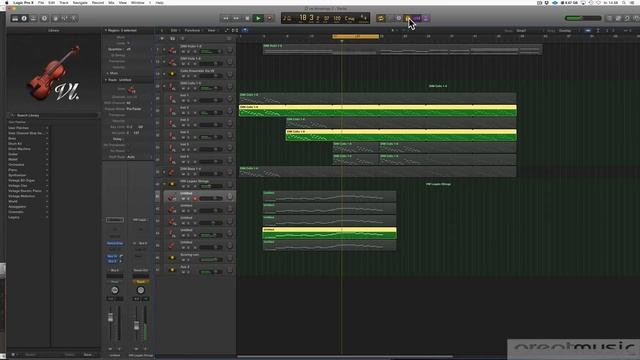Open the Apple menu

pos(6,2)
